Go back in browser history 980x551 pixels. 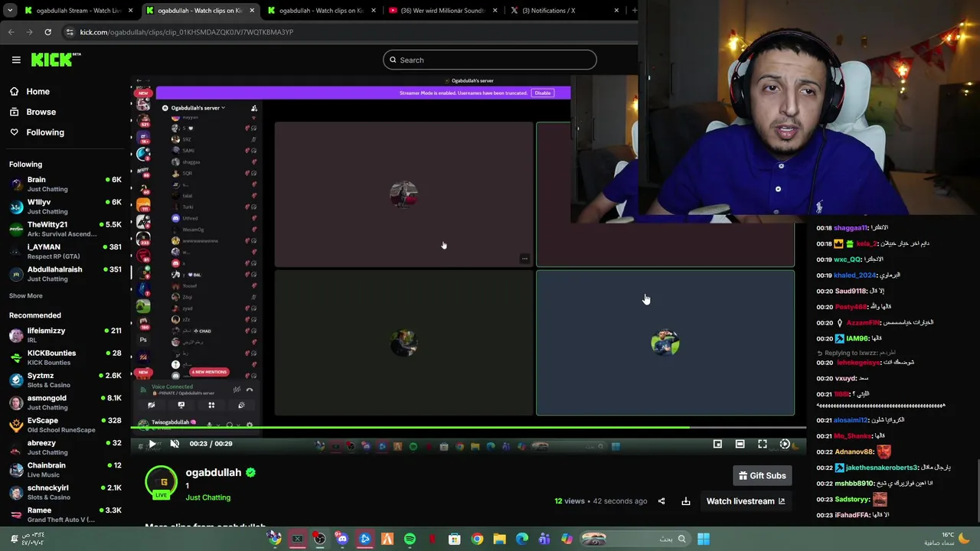11,32
